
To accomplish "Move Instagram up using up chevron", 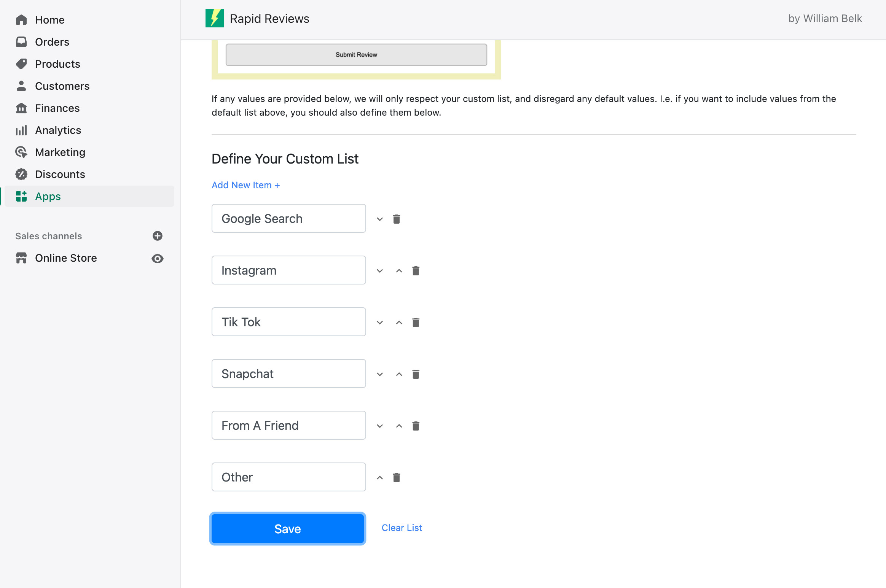I will click(399, 271).
